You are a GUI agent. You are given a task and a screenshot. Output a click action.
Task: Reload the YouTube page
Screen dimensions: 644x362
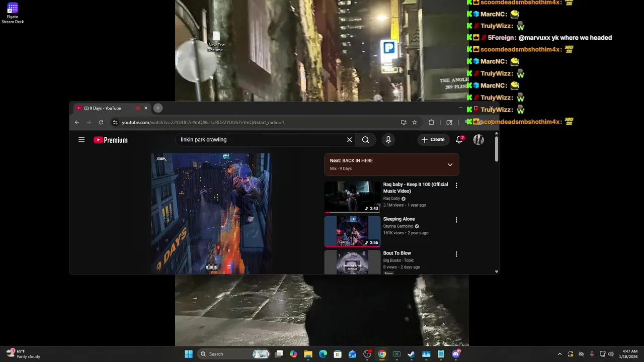coord(101,122)
